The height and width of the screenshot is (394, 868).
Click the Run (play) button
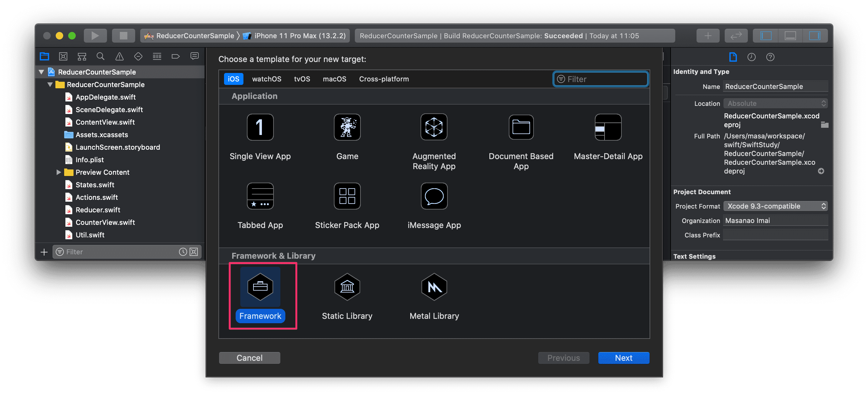(x=95, y=36)
